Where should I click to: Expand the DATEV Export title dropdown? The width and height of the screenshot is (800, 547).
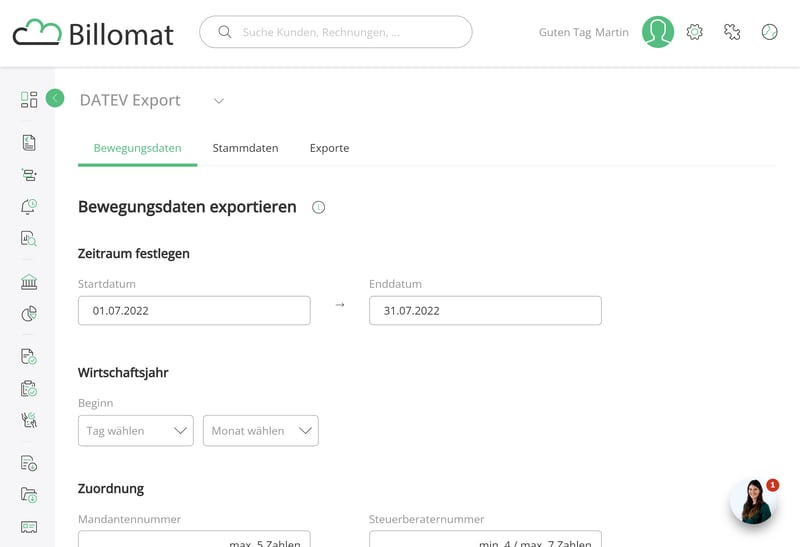coord(219,101)
